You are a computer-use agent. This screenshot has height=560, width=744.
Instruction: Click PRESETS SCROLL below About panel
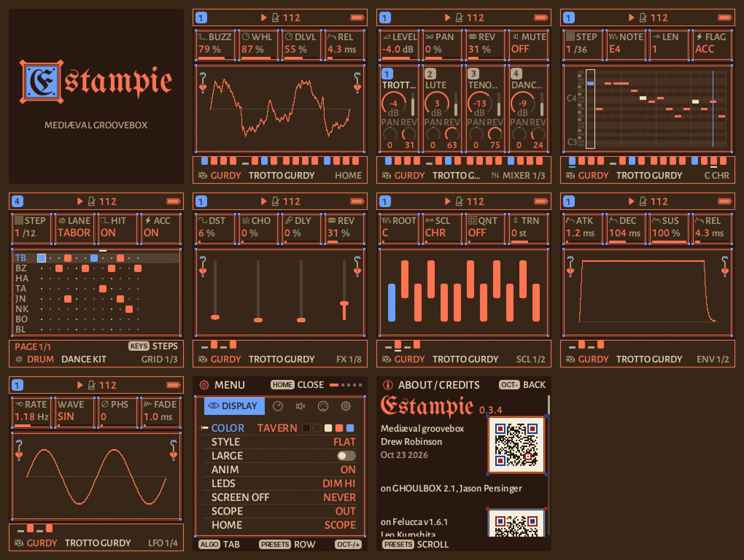(x=415, y=544)
